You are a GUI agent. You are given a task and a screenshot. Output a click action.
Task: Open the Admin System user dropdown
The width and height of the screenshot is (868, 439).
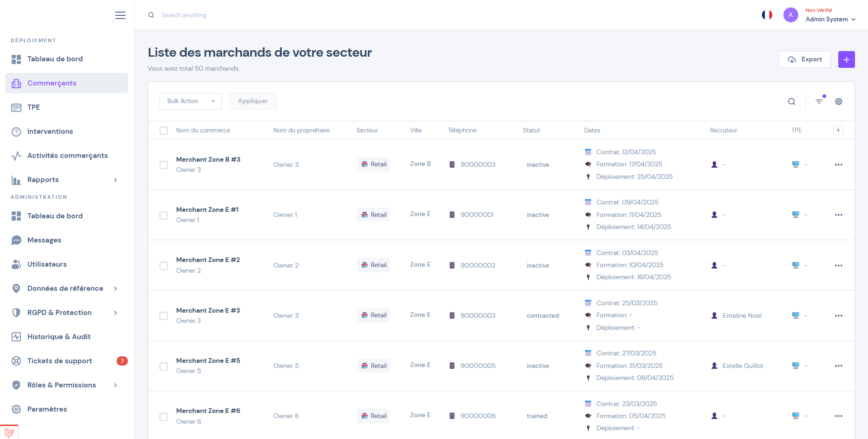coord(830,19)
